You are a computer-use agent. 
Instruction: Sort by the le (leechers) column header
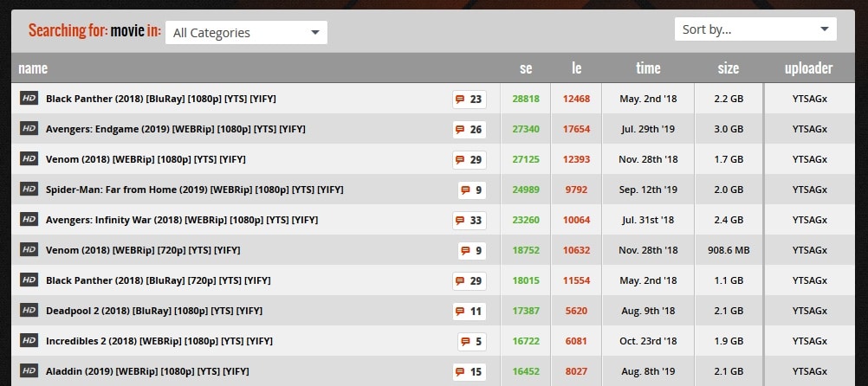[576, 68]
